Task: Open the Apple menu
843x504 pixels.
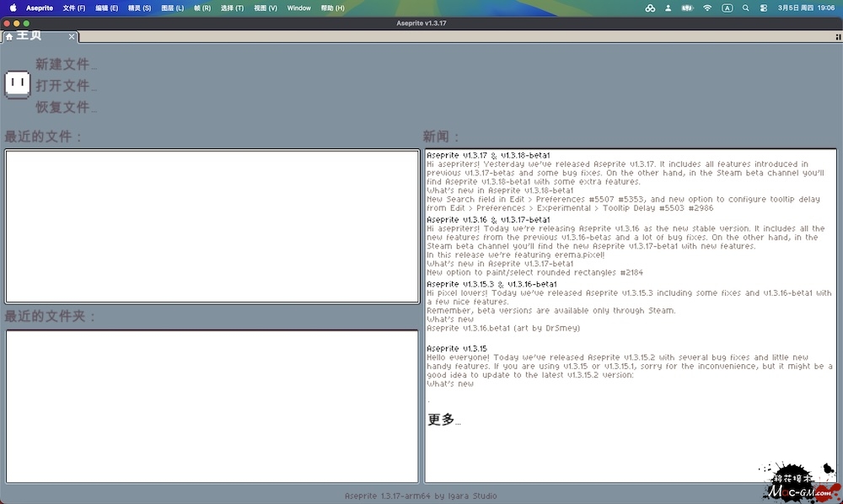Action: (x=13, y=8)
